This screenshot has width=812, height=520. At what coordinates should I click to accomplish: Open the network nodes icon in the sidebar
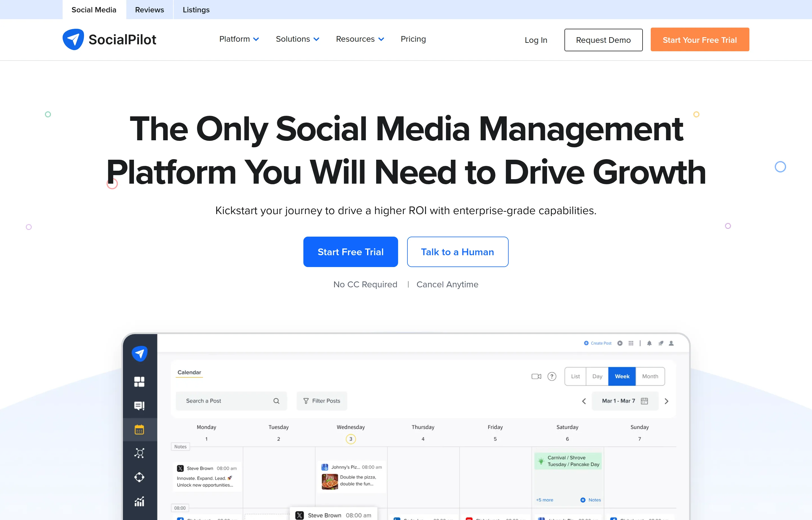pos(139,453)
